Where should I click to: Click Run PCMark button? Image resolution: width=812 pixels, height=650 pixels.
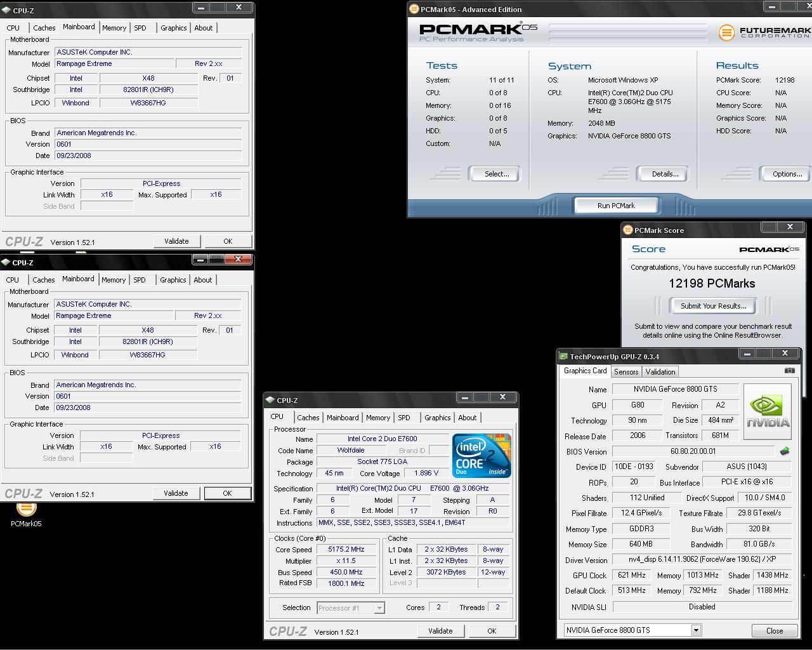click(x=616, y=206)
